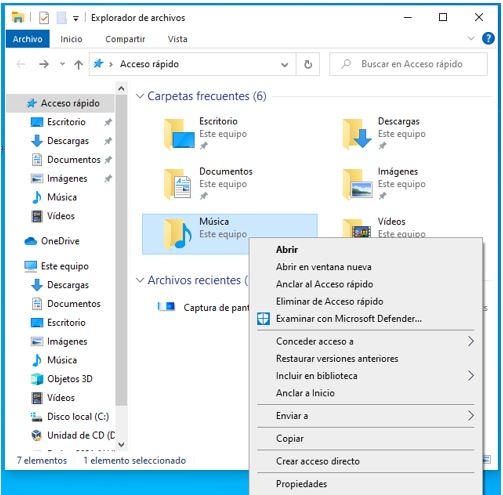Choose Restaurar versiones anteriores
This screenshot has height=495, width=503.
[366, 359]
